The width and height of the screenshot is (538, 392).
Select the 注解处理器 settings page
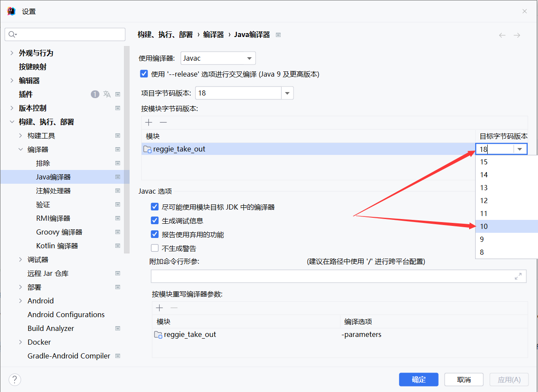(x=53, y=191)
